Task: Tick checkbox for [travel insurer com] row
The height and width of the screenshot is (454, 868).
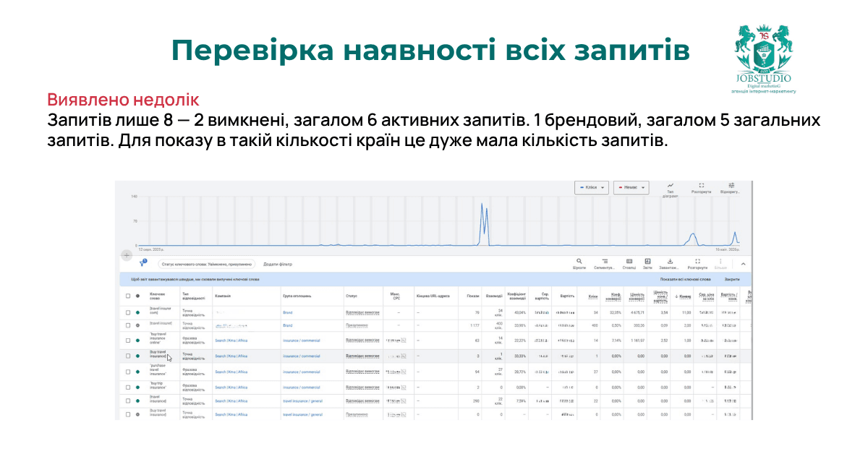Action: click(x=128, y=312)
